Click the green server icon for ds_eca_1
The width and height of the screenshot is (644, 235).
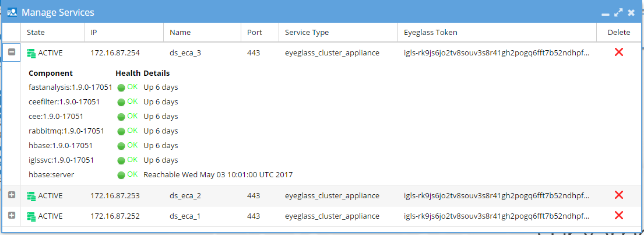pos(31,216)
